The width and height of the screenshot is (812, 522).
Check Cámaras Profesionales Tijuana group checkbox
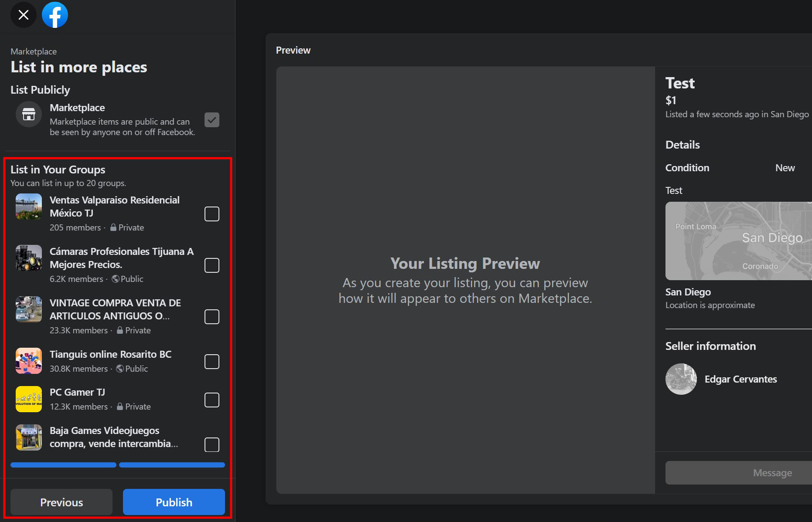212,265
